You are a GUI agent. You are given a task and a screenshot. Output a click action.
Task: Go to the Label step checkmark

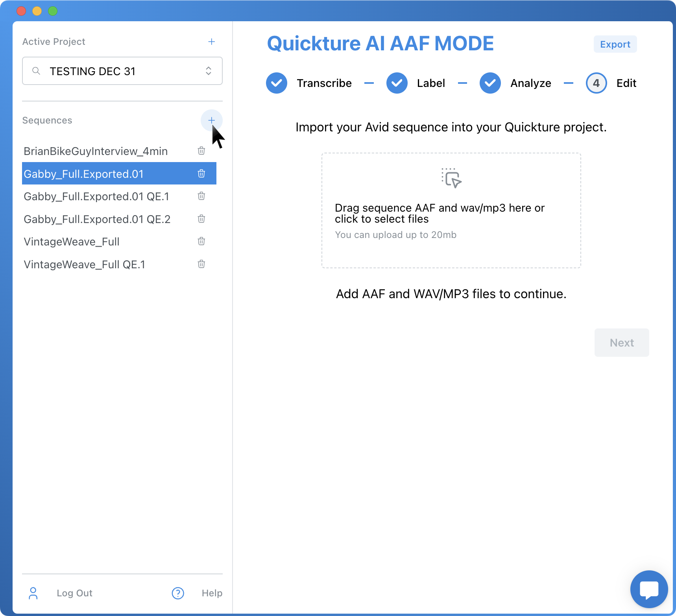tap(397, 83)
